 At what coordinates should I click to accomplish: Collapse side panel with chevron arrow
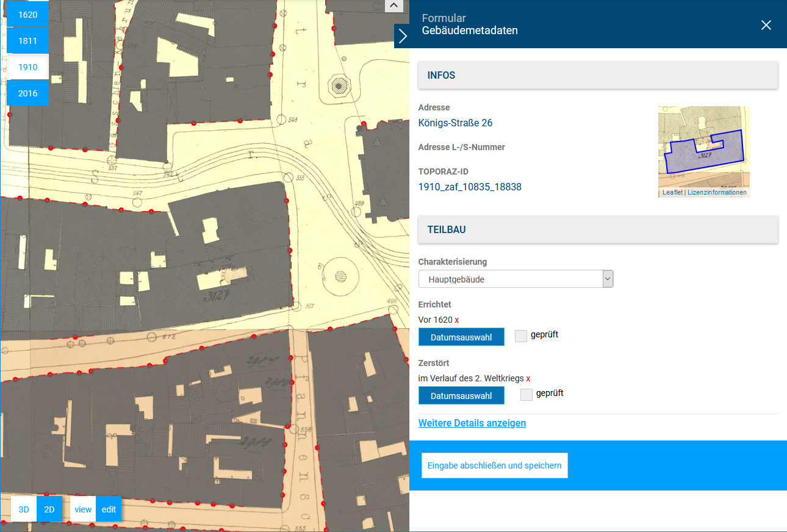(x=402, y=36)
